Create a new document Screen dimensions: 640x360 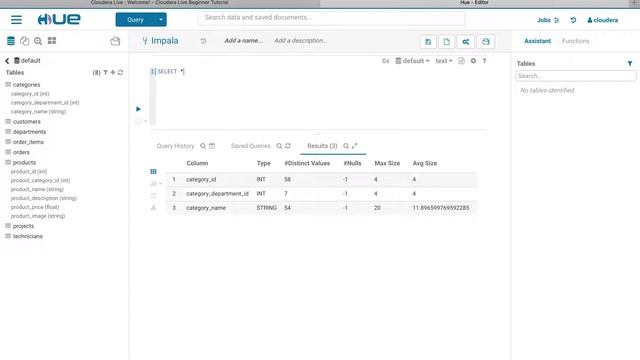point(447,42)
